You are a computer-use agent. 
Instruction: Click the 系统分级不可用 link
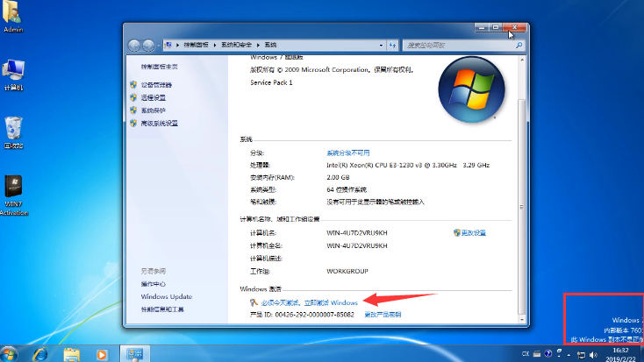coord(347,153)
